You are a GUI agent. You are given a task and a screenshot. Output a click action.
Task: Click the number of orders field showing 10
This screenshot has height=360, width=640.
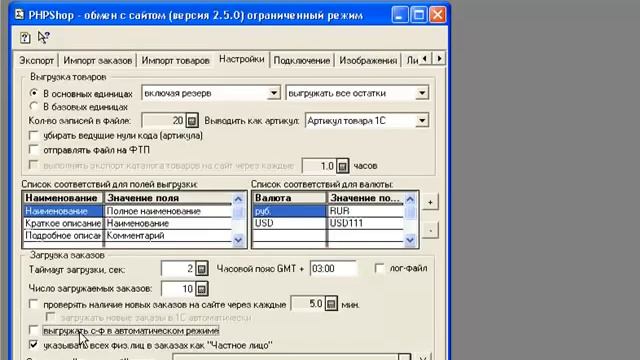click(178, 289)
